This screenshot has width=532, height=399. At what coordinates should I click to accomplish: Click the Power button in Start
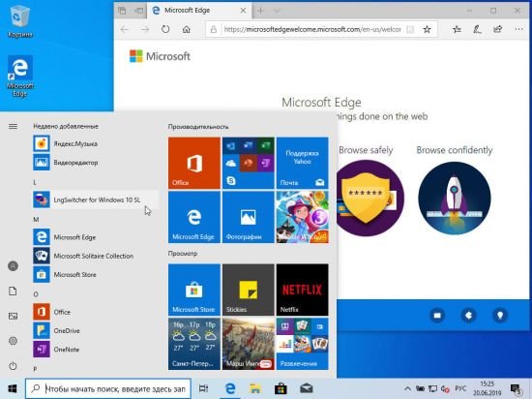coord(13,366)
